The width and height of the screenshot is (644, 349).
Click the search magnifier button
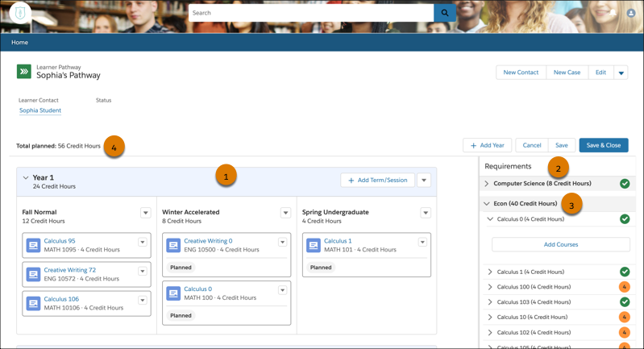point(445,13)
